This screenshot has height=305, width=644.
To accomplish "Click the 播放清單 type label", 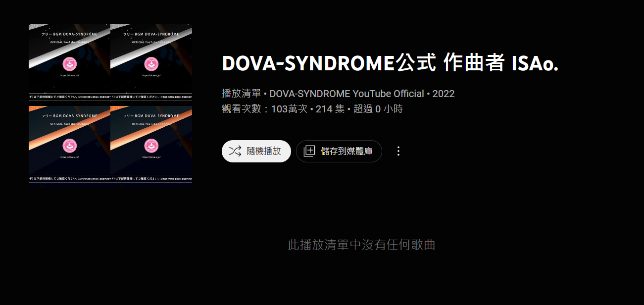I will pyautogui.click(x=241, y=94).
